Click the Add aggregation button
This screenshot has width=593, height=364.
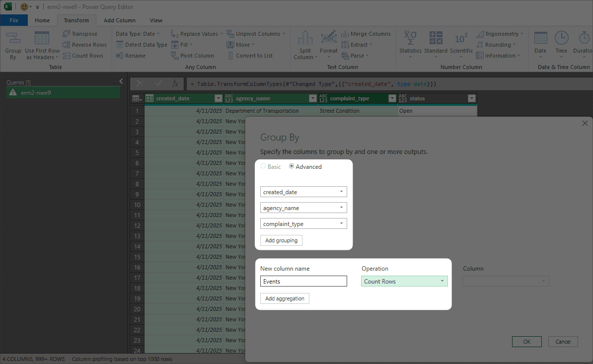285,298
